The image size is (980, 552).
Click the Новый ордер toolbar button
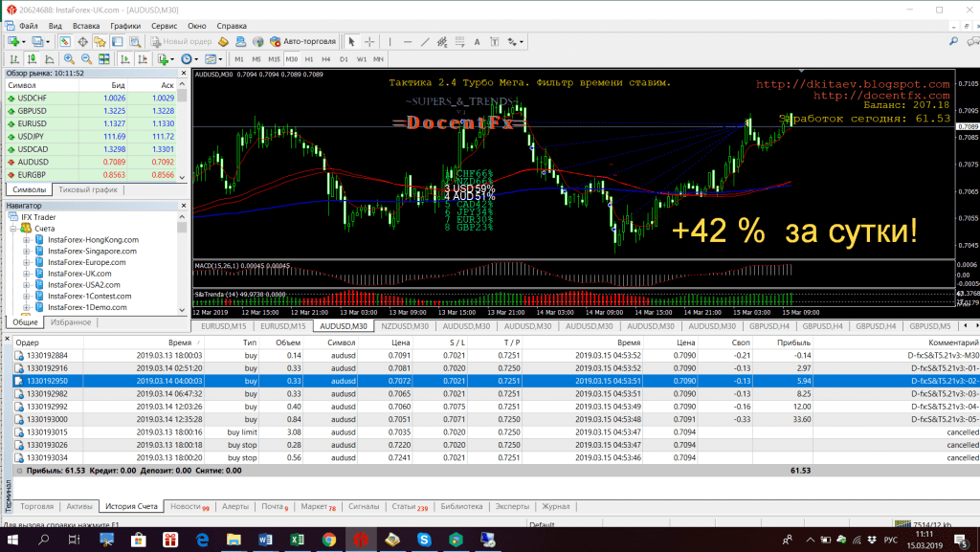[181, 42]
